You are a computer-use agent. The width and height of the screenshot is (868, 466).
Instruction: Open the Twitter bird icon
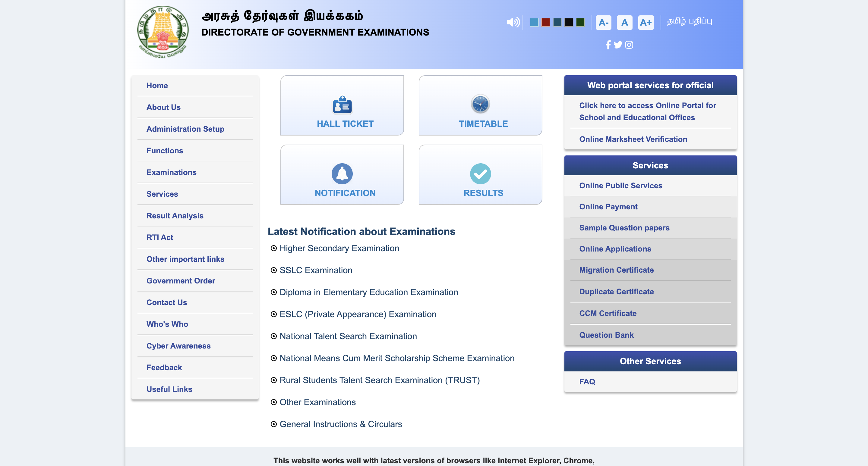(x=618, y=45)
